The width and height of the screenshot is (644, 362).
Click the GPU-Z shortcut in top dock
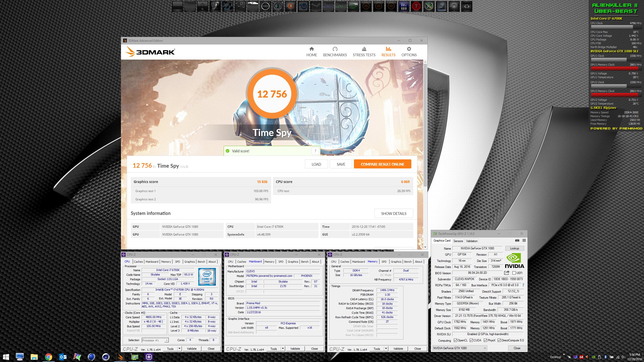pyautogui.click(x=341, y=6)
